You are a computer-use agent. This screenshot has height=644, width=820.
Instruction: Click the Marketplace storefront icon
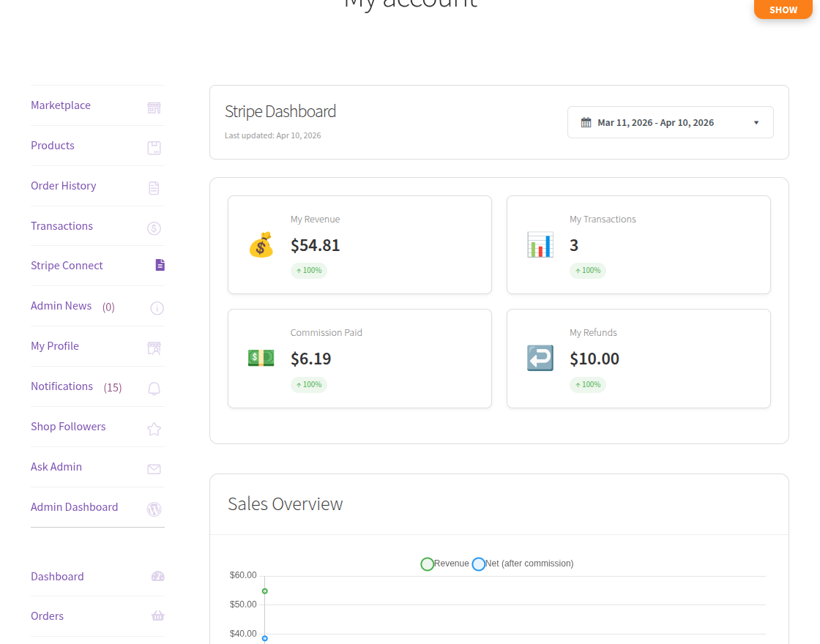[154, 108]
